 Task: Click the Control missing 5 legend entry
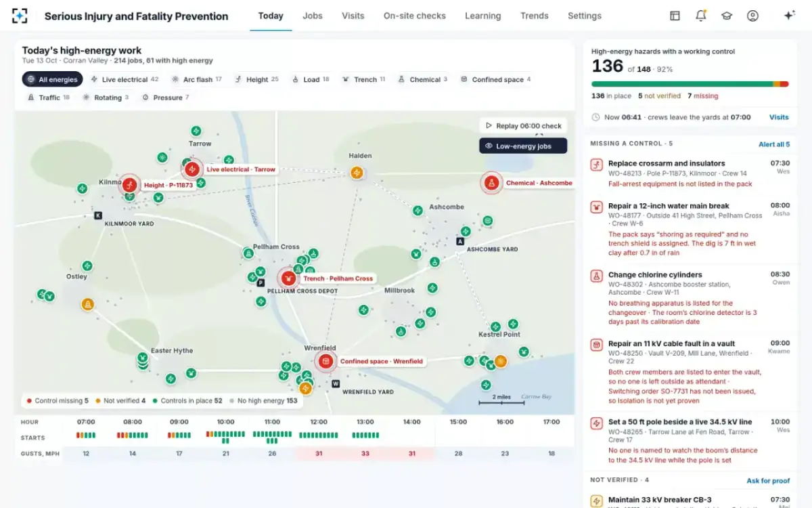[x=58, y=401]
